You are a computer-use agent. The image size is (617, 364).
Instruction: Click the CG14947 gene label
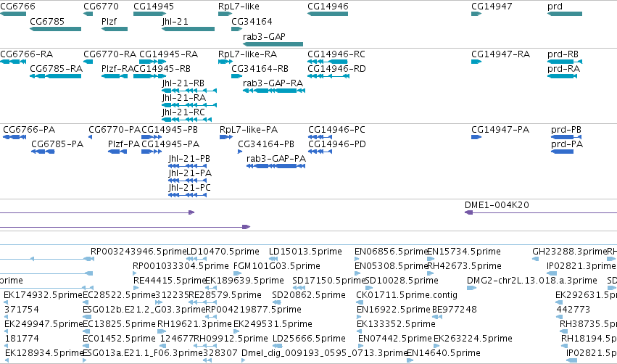(x=492, y=7)
